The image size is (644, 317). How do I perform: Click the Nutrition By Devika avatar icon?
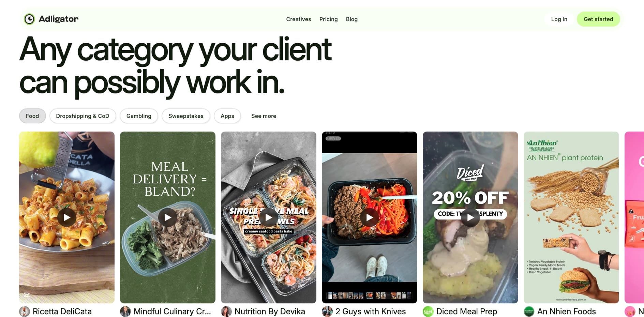pos(226,312)
